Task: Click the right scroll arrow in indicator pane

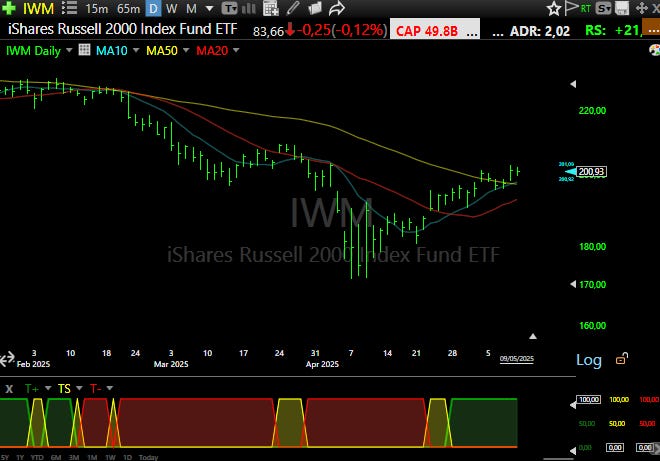Action: click(656, 448)
